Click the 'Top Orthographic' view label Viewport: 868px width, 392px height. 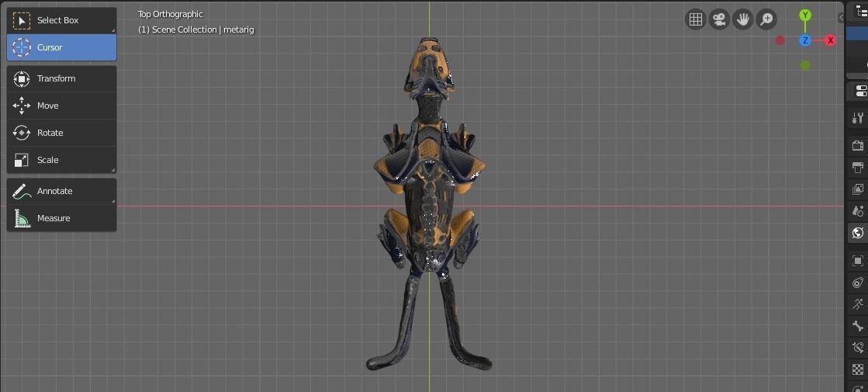(x=171, y=15)
